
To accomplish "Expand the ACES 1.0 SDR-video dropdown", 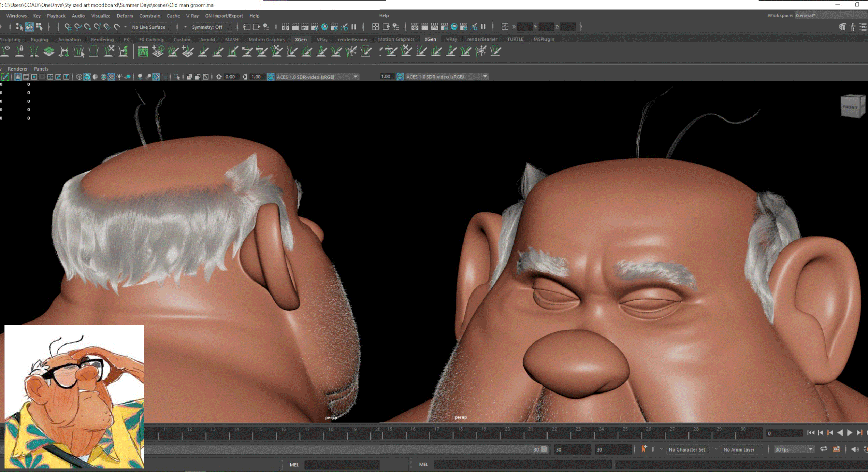I will pyautogui.click(x=356, y=77).
